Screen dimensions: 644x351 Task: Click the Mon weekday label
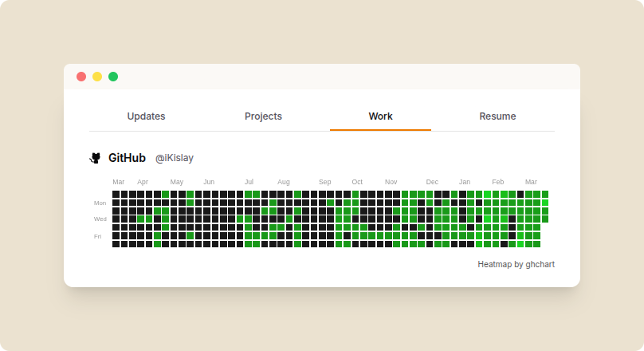click(100, 203)
